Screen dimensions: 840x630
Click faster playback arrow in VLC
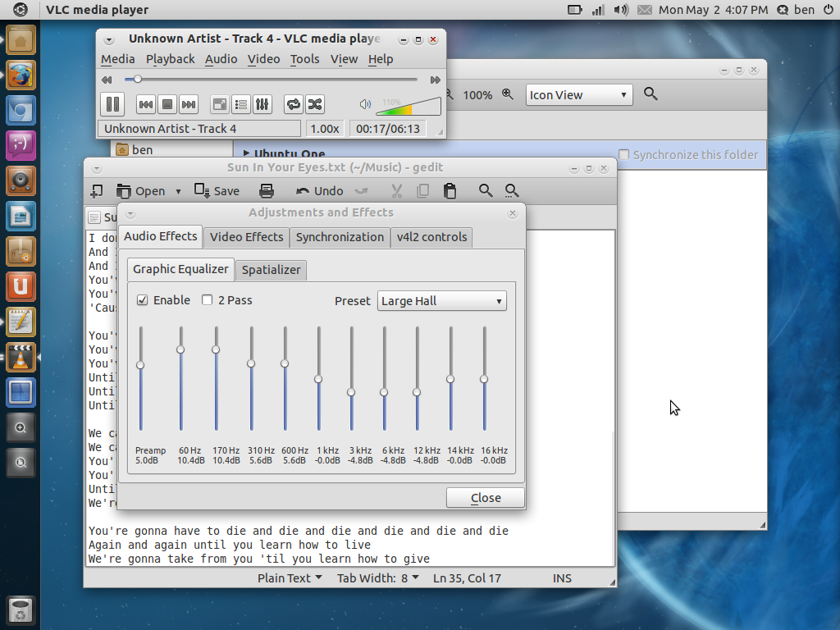[435, 80]
